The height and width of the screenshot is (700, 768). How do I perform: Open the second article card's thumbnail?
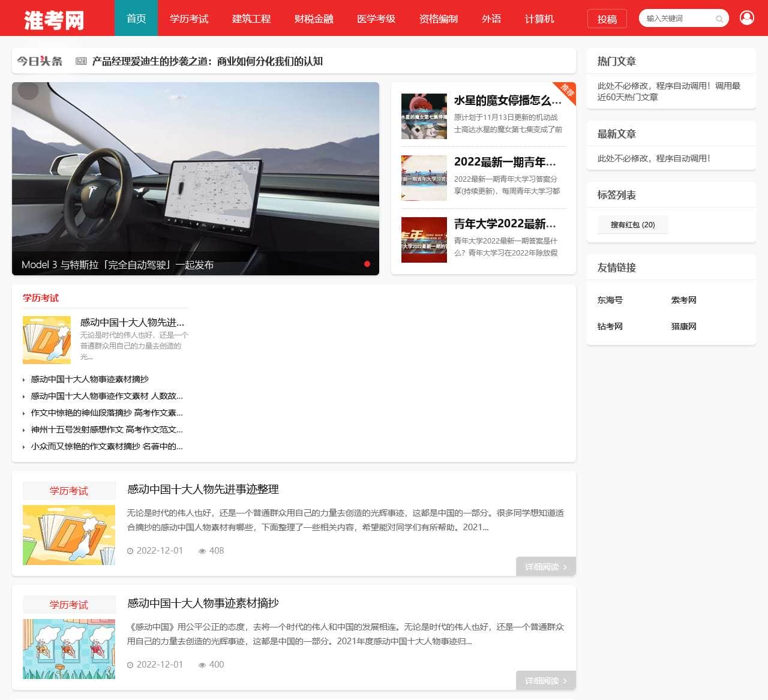click(x=69, y=649)
